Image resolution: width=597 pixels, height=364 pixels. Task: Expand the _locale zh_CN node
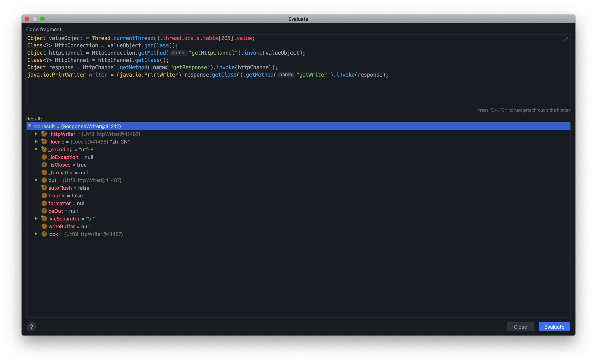tap(36, 142)
